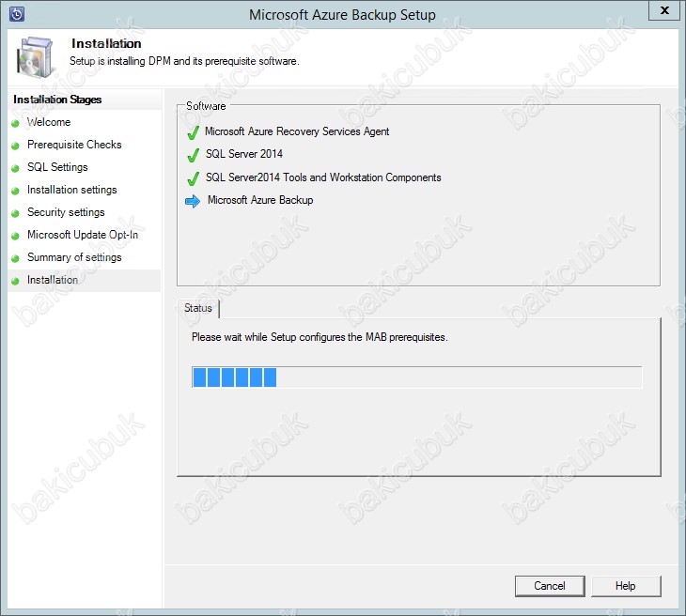Click green dot next to Microsoft Update Opt-In
This screenshot has height=616, width=686.
pyautogui.click(x=15, y=236)
